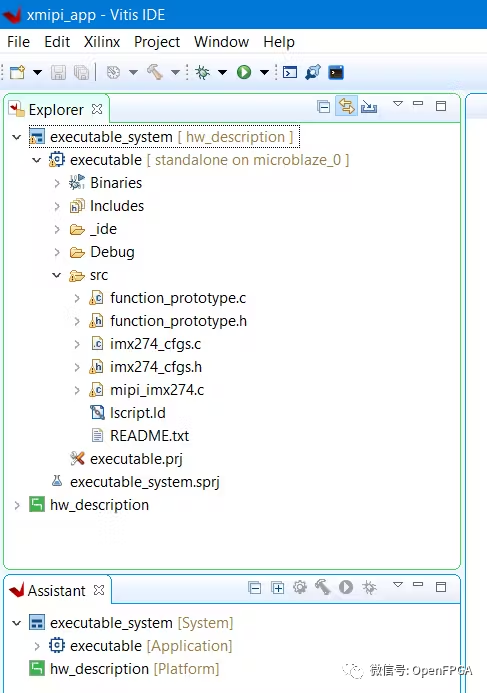Open the XSCT Console toolbar icon
Viewport: 487px width, 693px height.
pos(290,72)
